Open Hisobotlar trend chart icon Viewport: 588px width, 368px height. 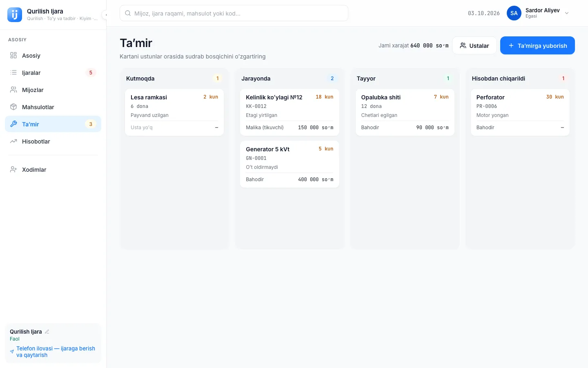pos(13,141)
